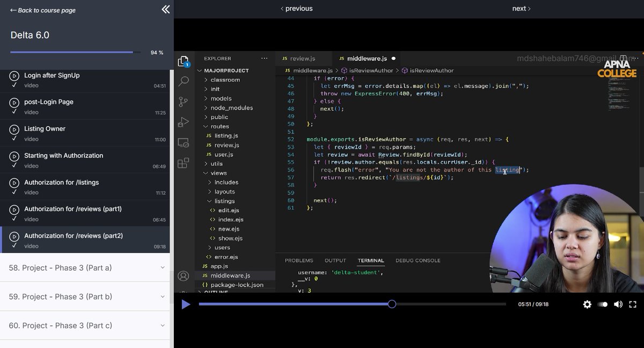Open the Extensions icon in activity bar
The image size is (644, 348).
(184, 163)
